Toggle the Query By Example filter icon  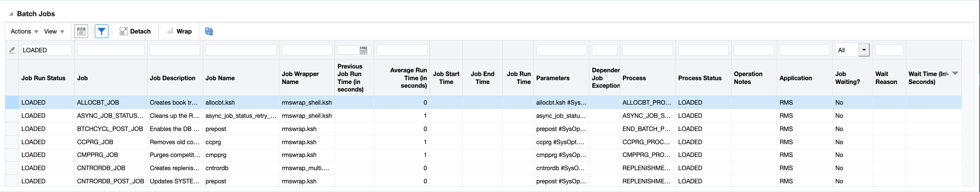(102, 31)
